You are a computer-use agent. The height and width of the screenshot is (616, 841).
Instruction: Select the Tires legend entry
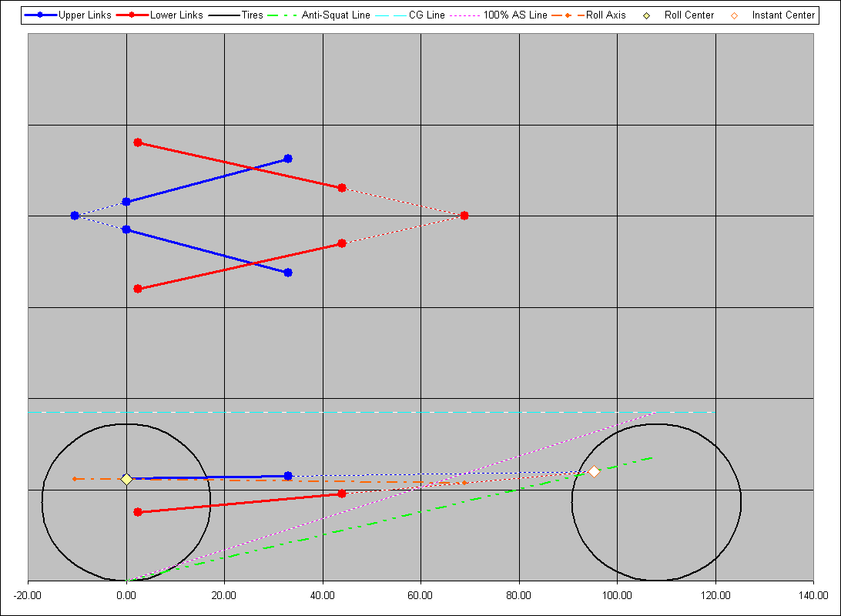pos(235,15)
